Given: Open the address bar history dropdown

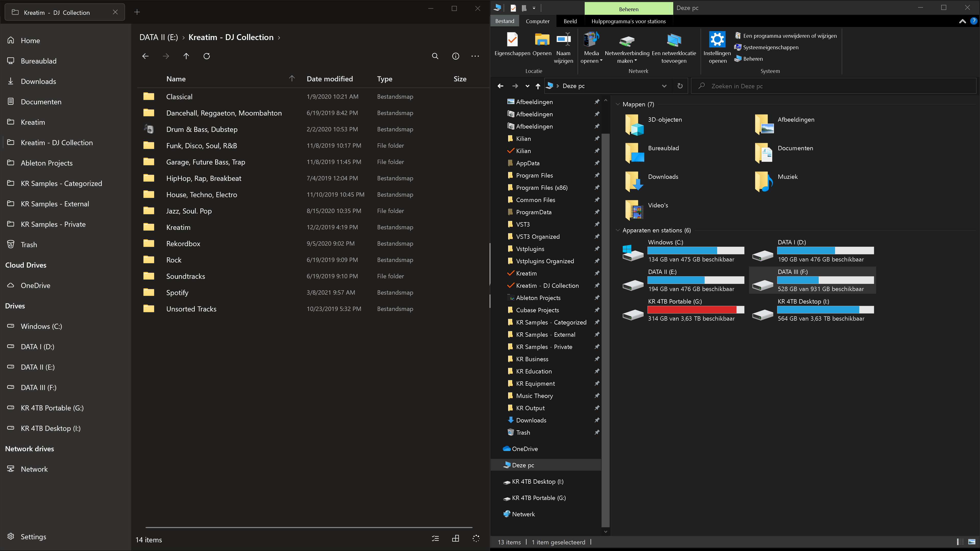Looking at the screenshot, I should point(664,86).
